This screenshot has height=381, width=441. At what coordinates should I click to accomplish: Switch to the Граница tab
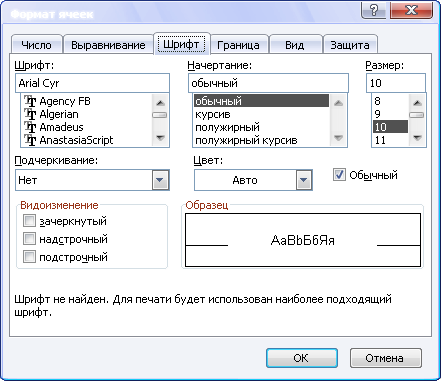tap(238, 45)
